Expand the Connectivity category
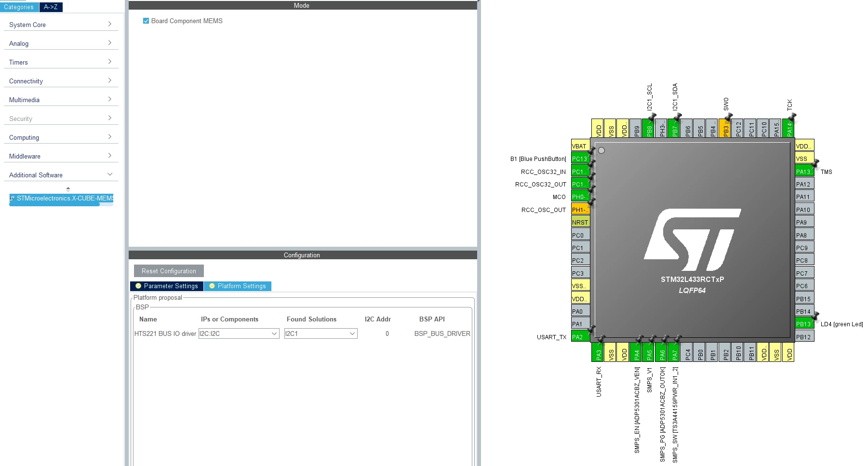The image size is (868, 466). (61, 81)
